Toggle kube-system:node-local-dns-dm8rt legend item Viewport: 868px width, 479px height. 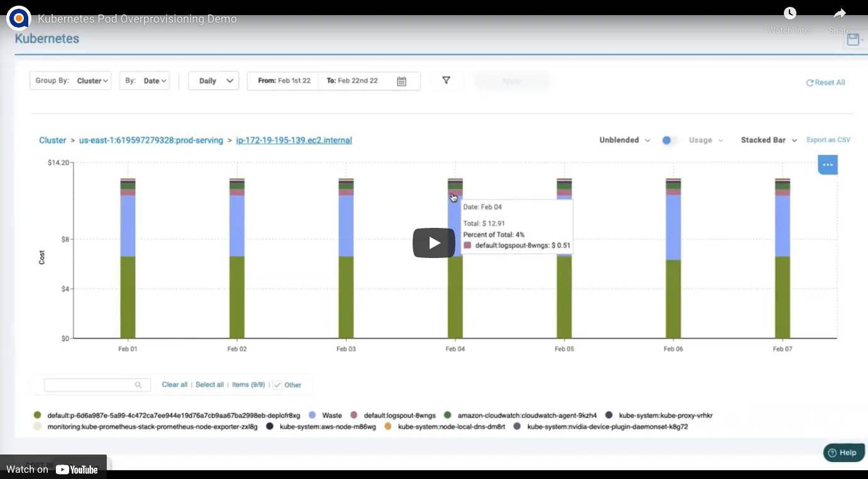click(x=445, y=427)
